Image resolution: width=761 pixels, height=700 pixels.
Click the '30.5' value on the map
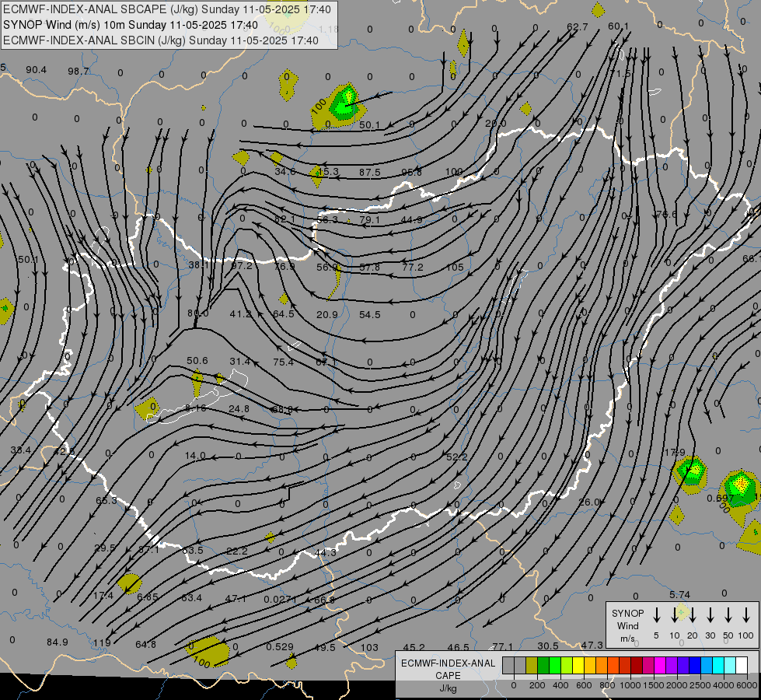[x=547, y=646]
